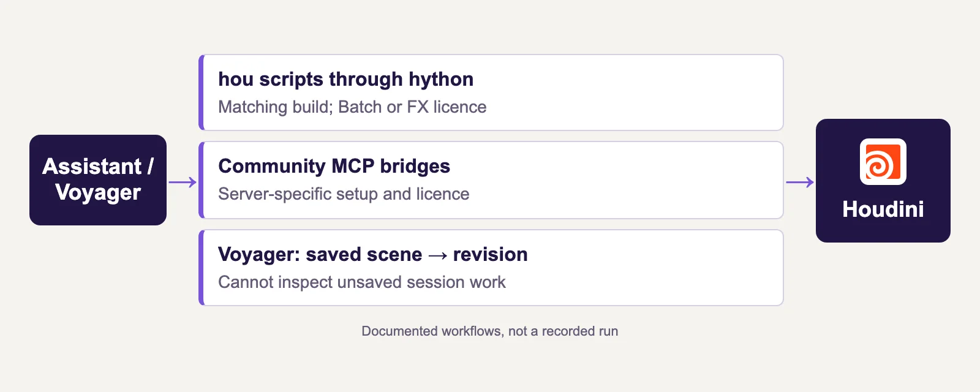Click 'Matching build; Batch or FX licence' text
This screenshot has height=392, width=980.
(352, 107)
